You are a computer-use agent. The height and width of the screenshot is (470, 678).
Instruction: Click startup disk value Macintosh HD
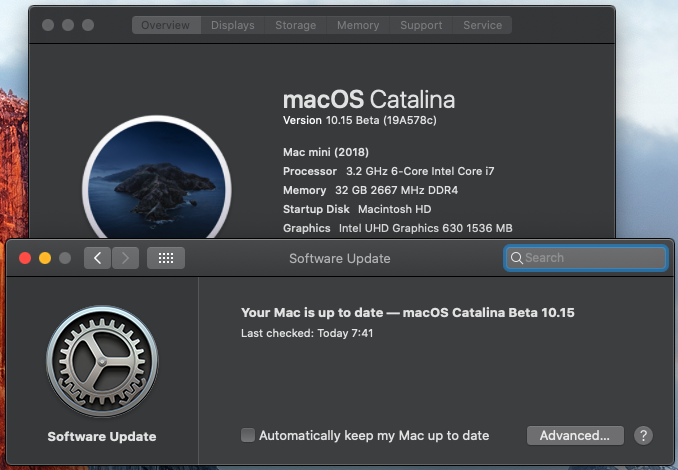[x=394, y=209]
